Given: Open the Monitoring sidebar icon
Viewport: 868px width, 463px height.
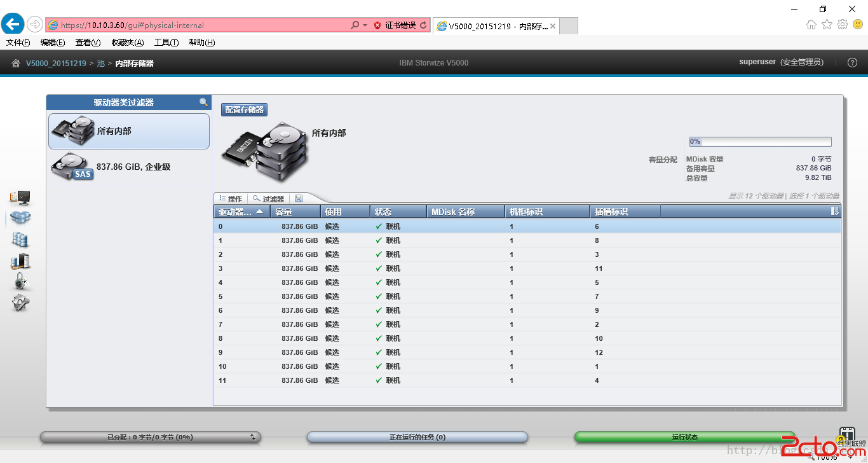Looking at the screenshot, I should (x=20, y=198).
